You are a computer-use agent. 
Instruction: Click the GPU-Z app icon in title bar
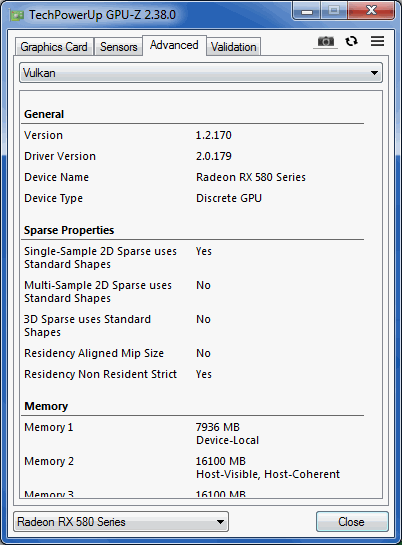[x=17, y=15]
